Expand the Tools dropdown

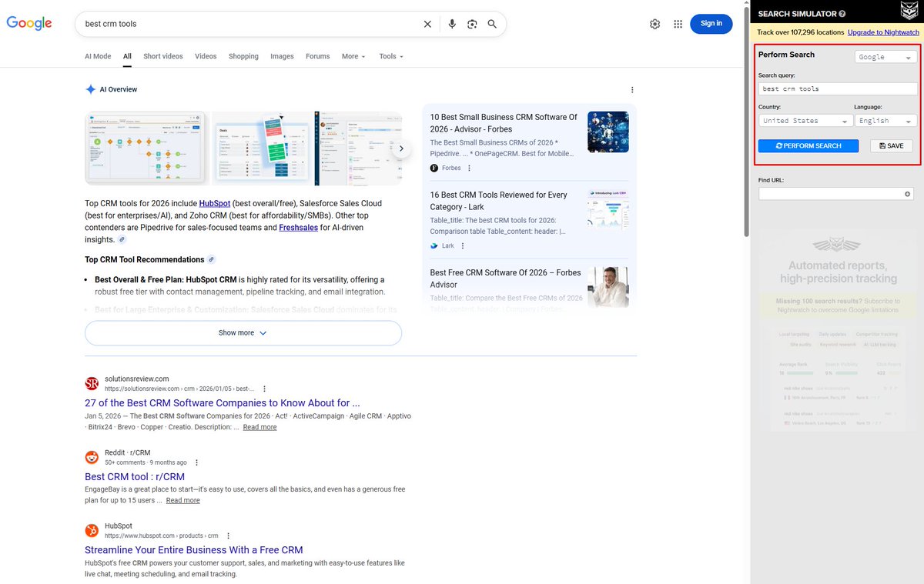click(x=391, y=56)
